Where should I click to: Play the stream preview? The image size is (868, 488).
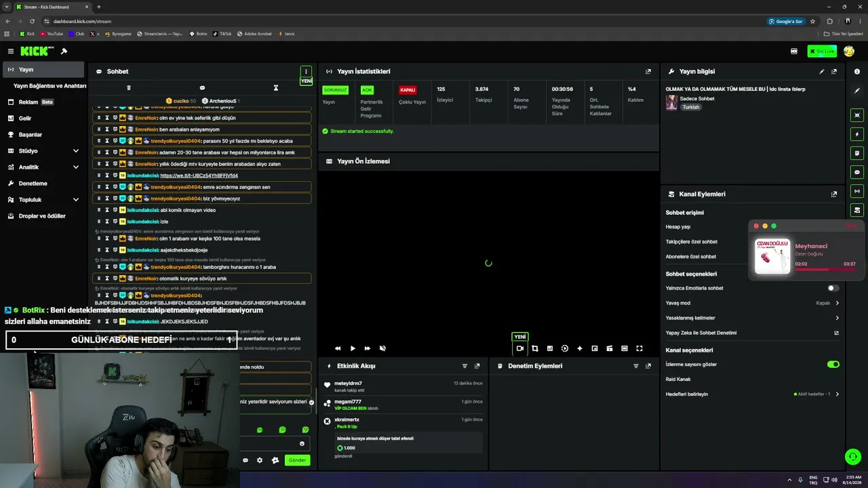pyautogui.click(x=353, y=348)
